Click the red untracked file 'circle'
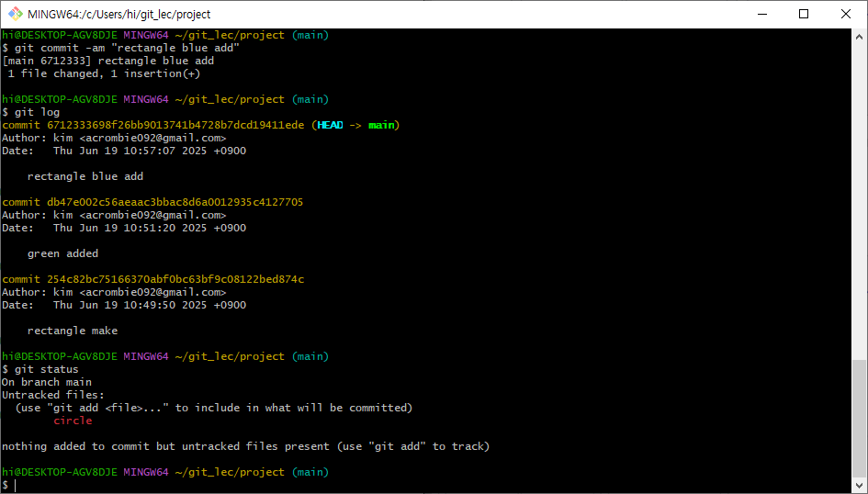Screen dimensions: 868x494 pos(73,421)
